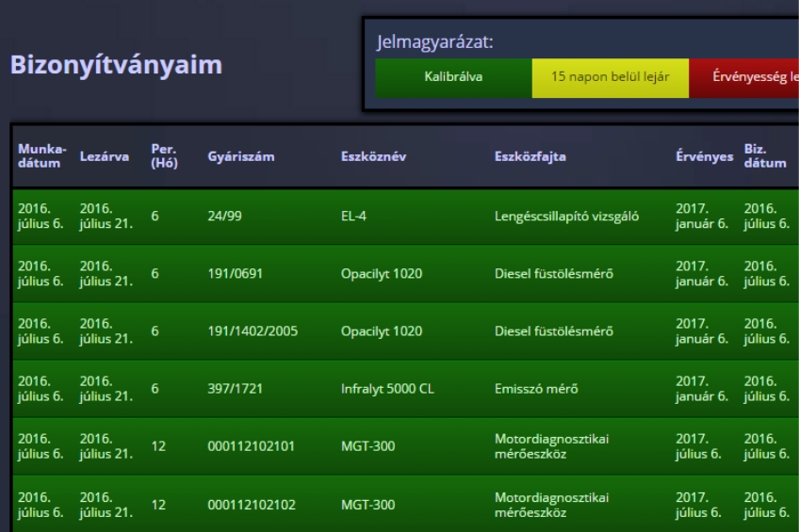Click Motordiagnosztikai mérőeszköz in row 000112102102
This screenshot has width=799, height=532.
coord(551,505)
